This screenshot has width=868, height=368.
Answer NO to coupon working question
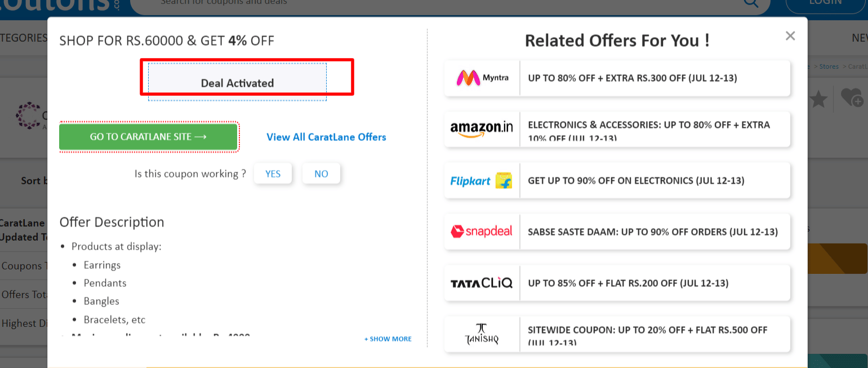(321, 174)
